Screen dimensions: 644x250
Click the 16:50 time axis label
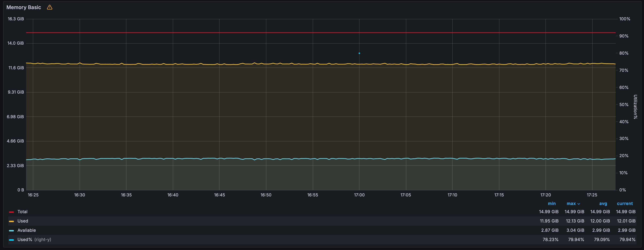pos(266,195)
